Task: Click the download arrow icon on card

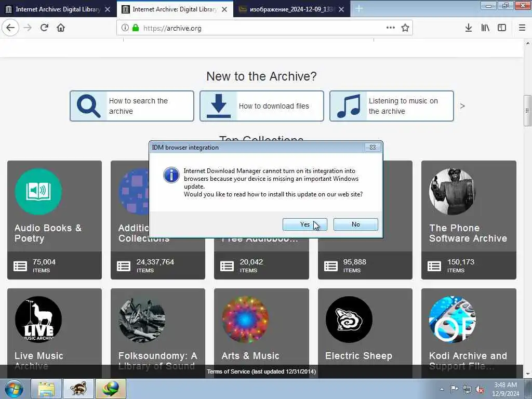Action: click(219, 106)
